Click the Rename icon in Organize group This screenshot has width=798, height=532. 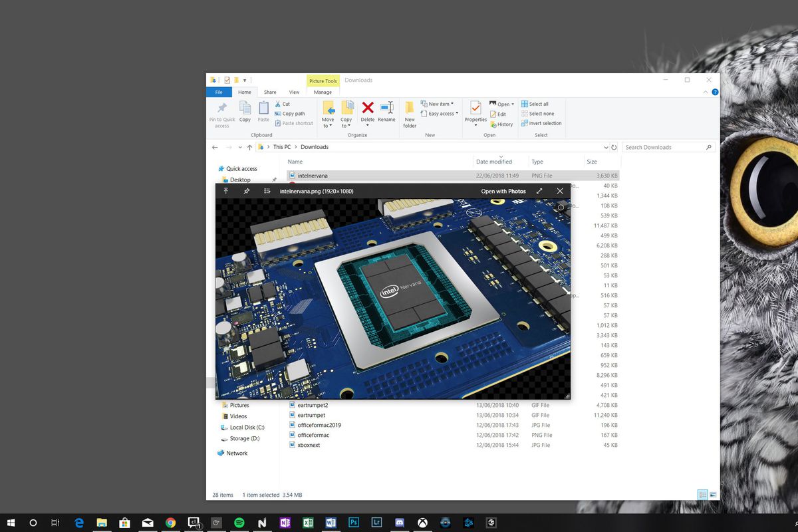386,108
